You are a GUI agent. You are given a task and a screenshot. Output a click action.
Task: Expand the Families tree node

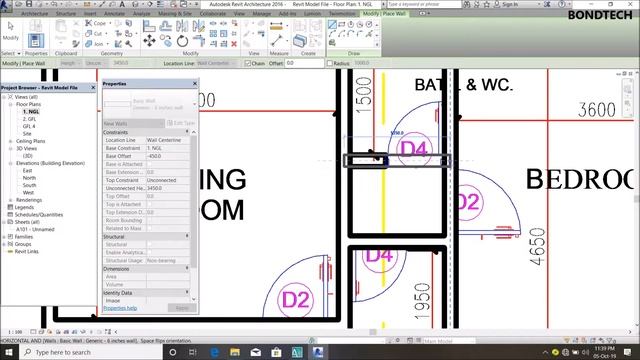click(4, 237)
